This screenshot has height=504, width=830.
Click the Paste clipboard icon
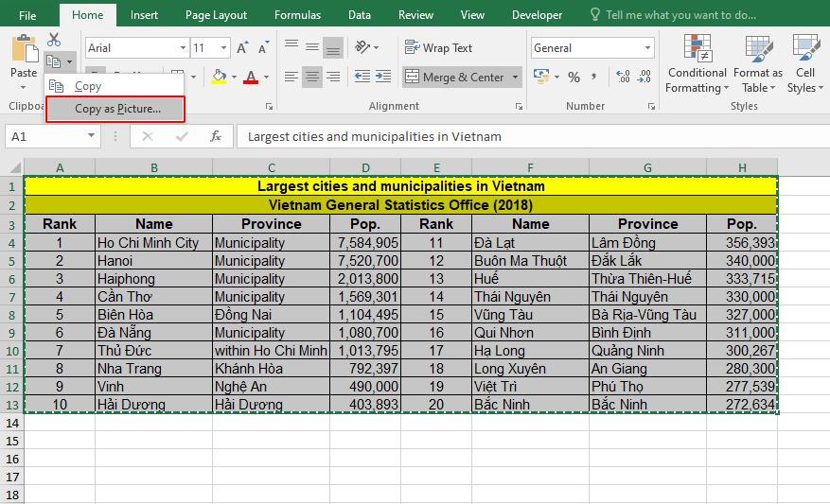pyautogui.click(x=25, y=48)
